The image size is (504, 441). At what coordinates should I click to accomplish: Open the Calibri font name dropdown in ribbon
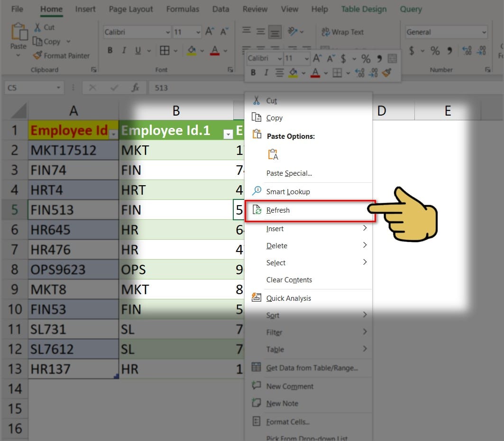click(167, 32)
